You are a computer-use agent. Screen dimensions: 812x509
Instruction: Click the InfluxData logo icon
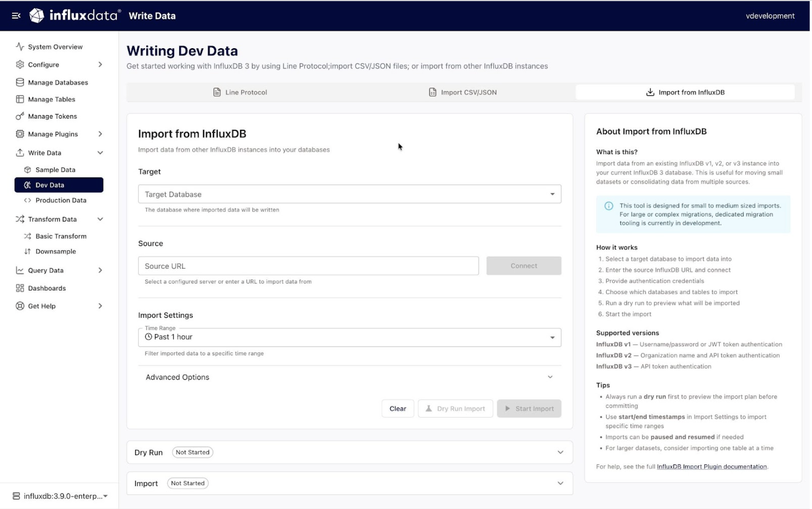point(37,16)
